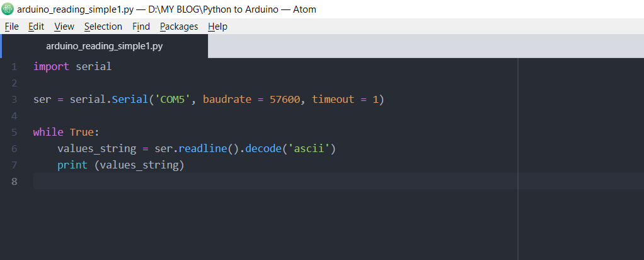Click the 'Serial' class name on line 3
The height and width of the screenshot is (260, 644).
tap(130, 100)
